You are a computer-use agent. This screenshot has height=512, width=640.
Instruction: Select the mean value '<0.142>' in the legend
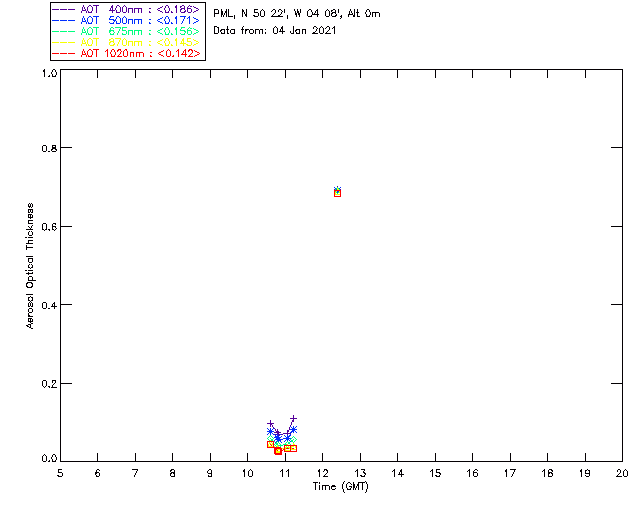(x=179, y=53)
